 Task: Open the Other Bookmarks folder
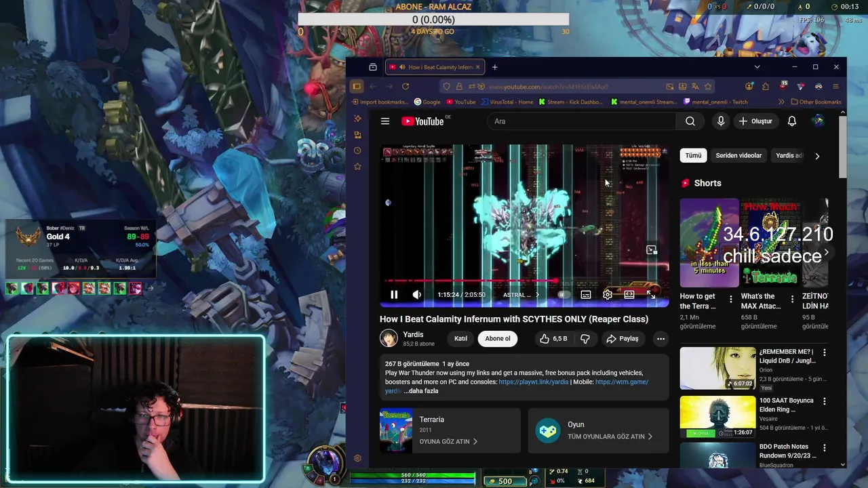[815, 102]
